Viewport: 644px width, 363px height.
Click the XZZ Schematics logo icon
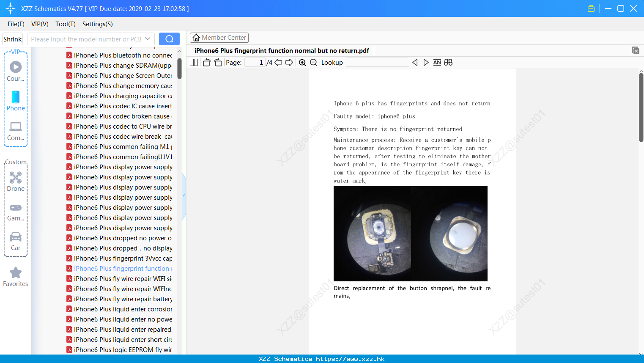(x=11, y=8)
